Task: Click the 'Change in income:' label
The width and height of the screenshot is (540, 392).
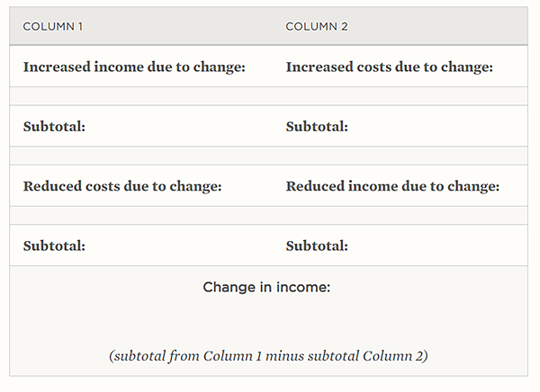Action: coord(266,288)
